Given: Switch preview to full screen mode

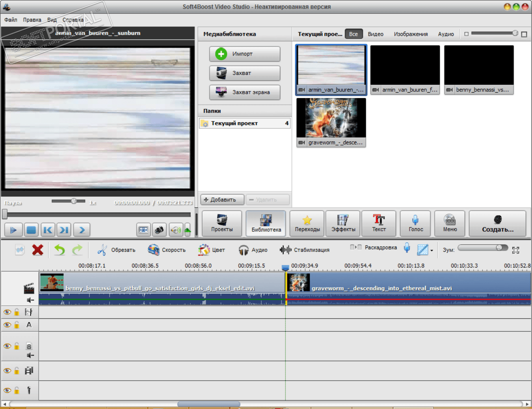Looking at the screenshot, I should pos(143,230).
